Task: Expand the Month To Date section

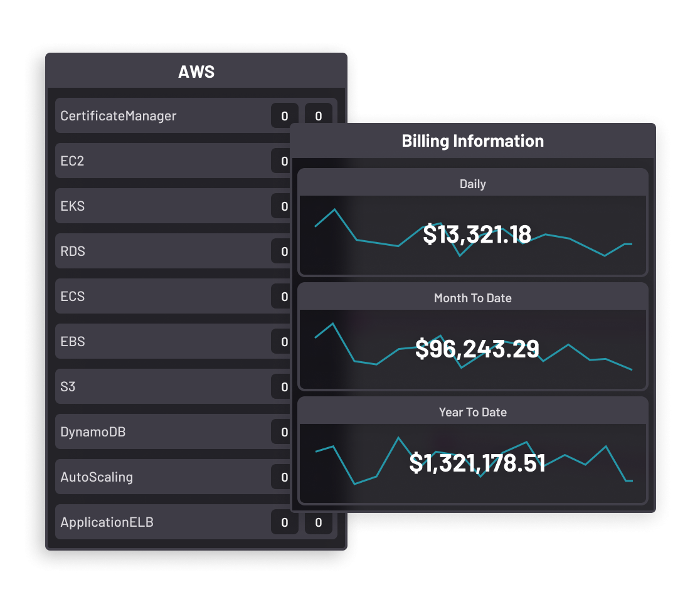Action: pos(473,298)
